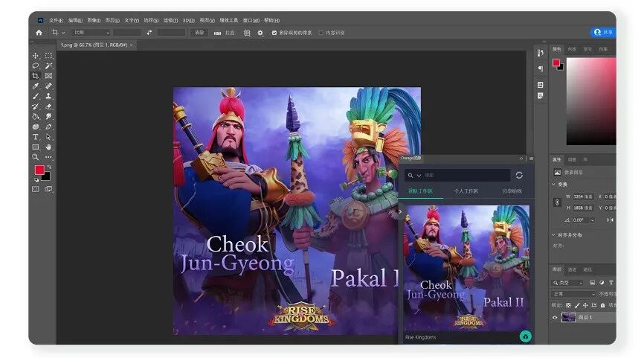The width and height of the screenshot is (644, 358).
Task: Open the Orange panel options menu
Action: point(531,159)
